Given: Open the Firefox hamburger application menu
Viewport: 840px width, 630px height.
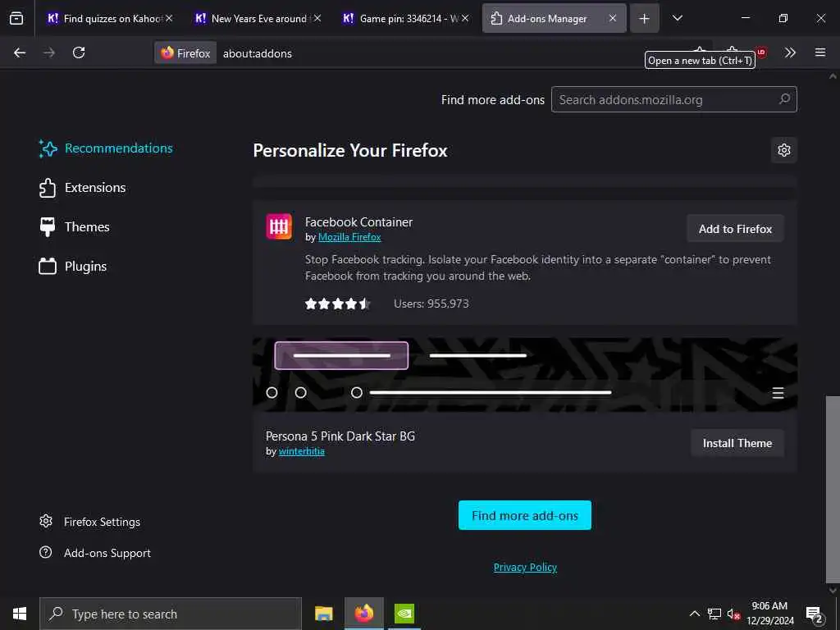Looking at the screenshot, I should click(819, 52).
